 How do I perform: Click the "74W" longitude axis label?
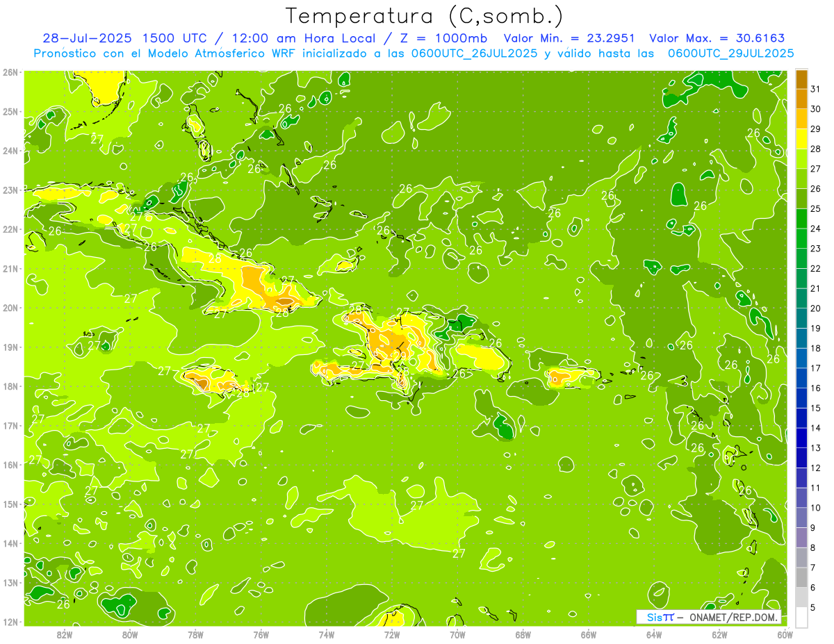pos(326,634)
